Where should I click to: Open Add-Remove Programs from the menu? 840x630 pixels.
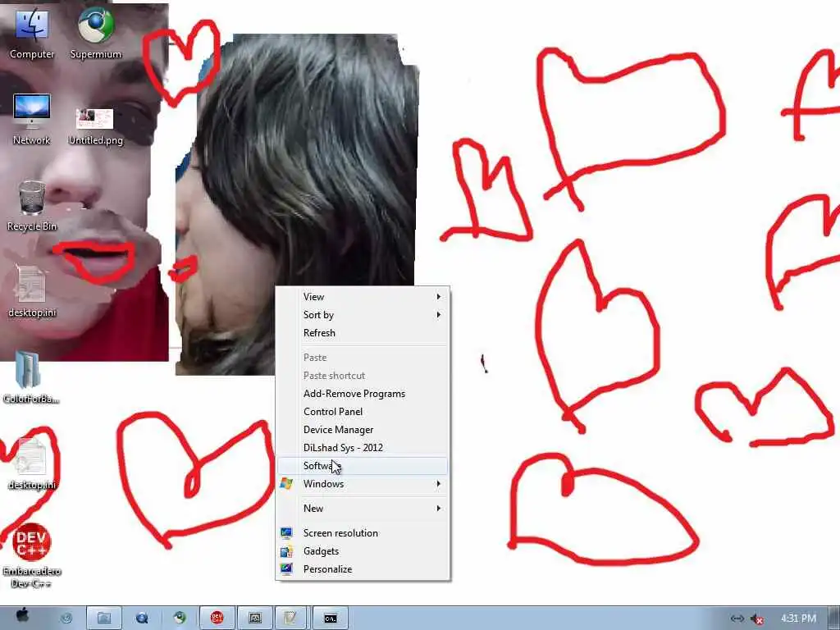click(x=363, y=394)
